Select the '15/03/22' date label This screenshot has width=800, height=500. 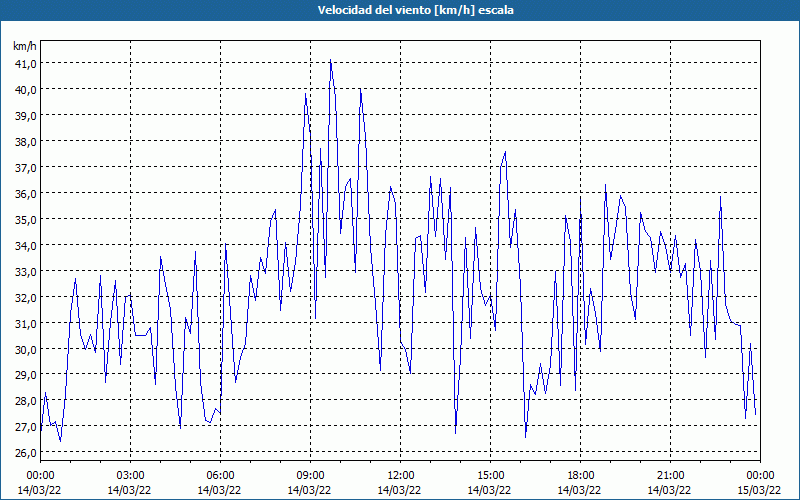[x=759, y=490]
